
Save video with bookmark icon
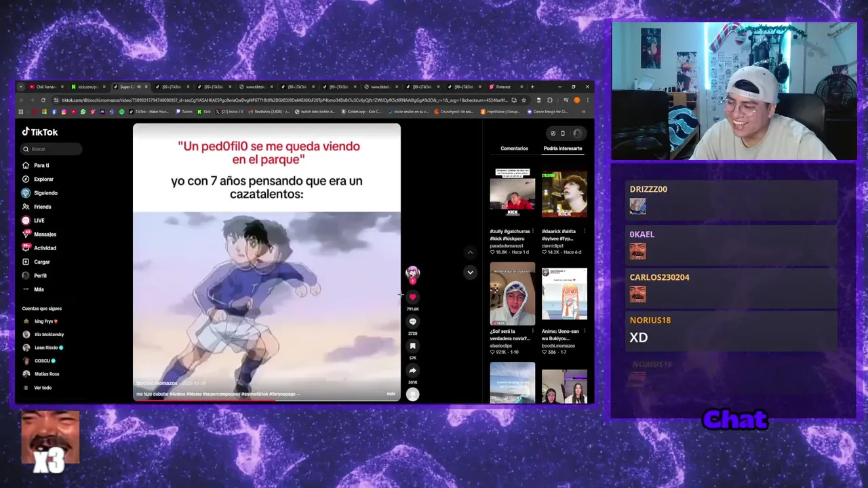point(412,346)
